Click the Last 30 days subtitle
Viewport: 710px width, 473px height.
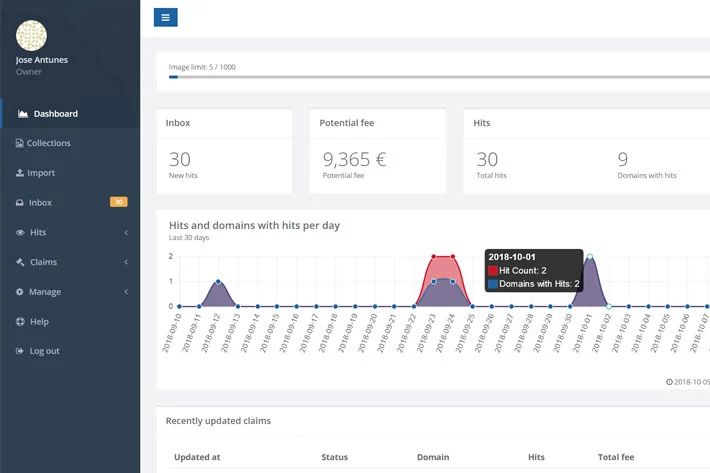point(189,238)
